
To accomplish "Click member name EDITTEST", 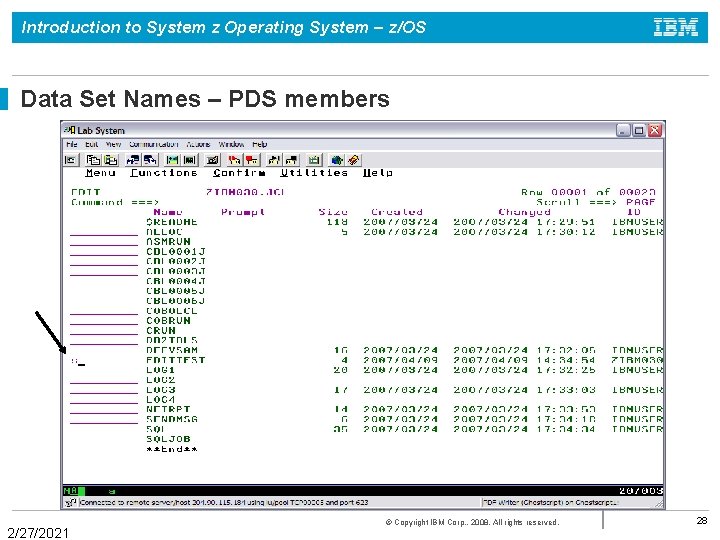I will tap(175, 360).
